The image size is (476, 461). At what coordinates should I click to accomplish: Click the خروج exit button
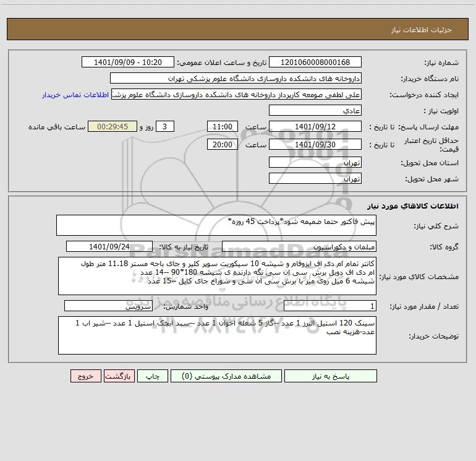click(x=85, y=376)
